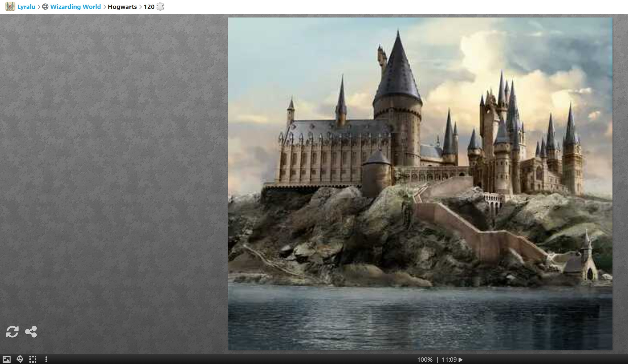Open the Wizarding World album link
This screenshot has width=628, height=364.
click(75, 7)
